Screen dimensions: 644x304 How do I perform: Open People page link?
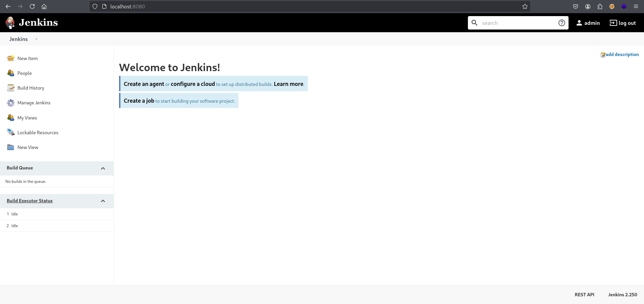tap(24, 73)
